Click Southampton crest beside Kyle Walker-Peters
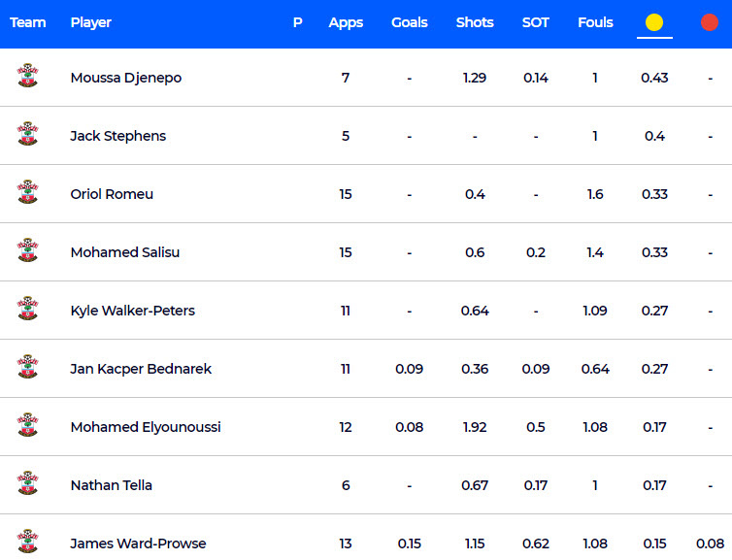 click(27, 310)
